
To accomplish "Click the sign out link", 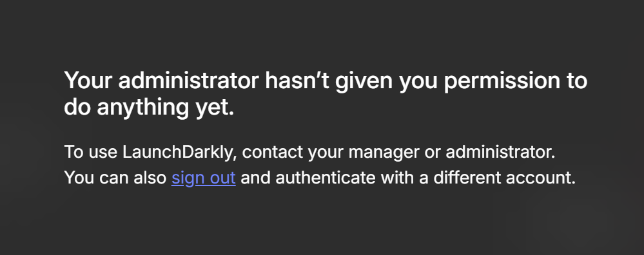I will click(203, 178).
